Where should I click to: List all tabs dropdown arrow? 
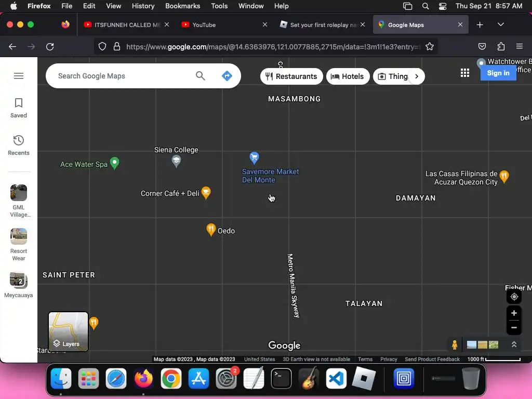tap(500, 24)
